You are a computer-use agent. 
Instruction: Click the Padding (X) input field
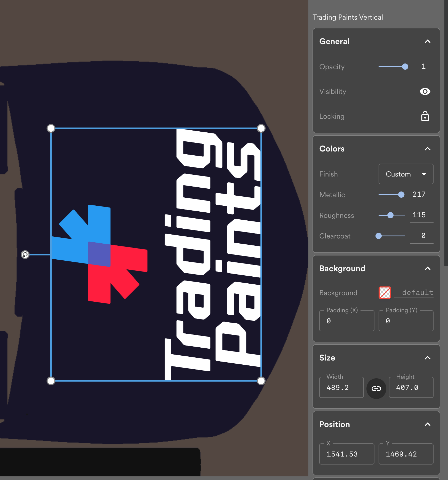click(347, 321)
